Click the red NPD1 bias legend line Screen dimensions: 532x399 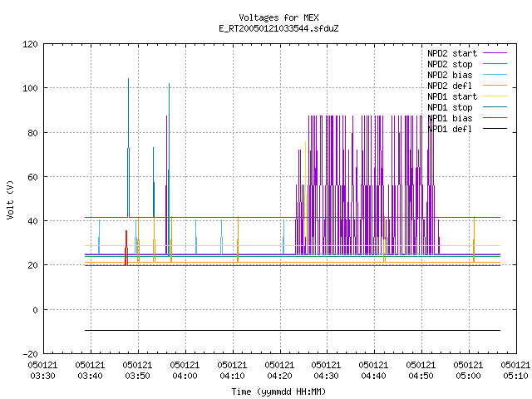point(495,118)
